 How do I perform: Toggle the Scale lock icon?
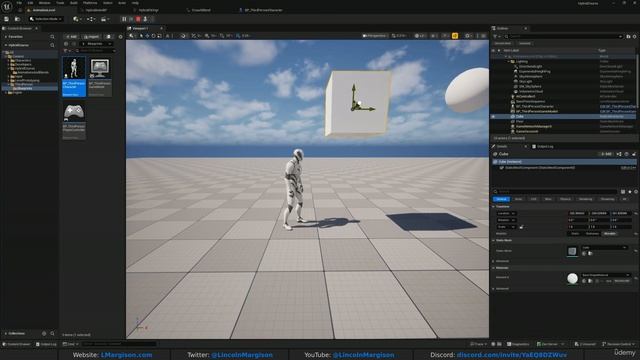(x=521, y=227)
